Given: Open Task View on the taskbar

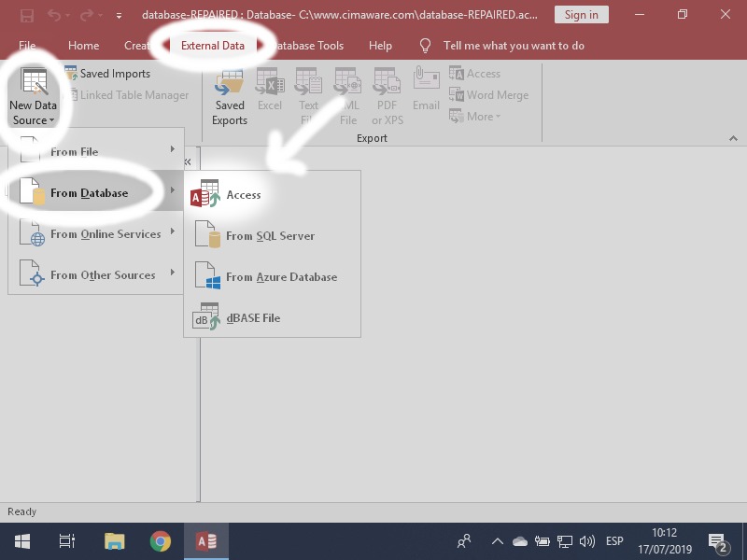Looking at the screenshot, I should pos(67,541).
